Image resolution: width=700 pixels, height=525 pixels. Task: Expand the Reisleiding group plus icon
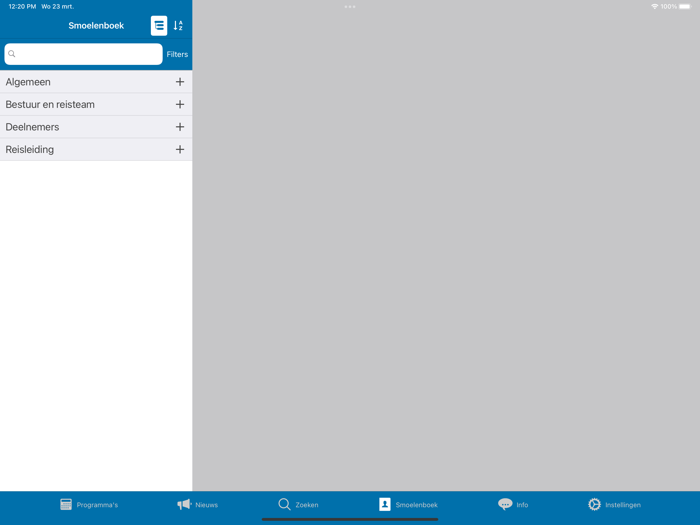click(x=180, y=149)
